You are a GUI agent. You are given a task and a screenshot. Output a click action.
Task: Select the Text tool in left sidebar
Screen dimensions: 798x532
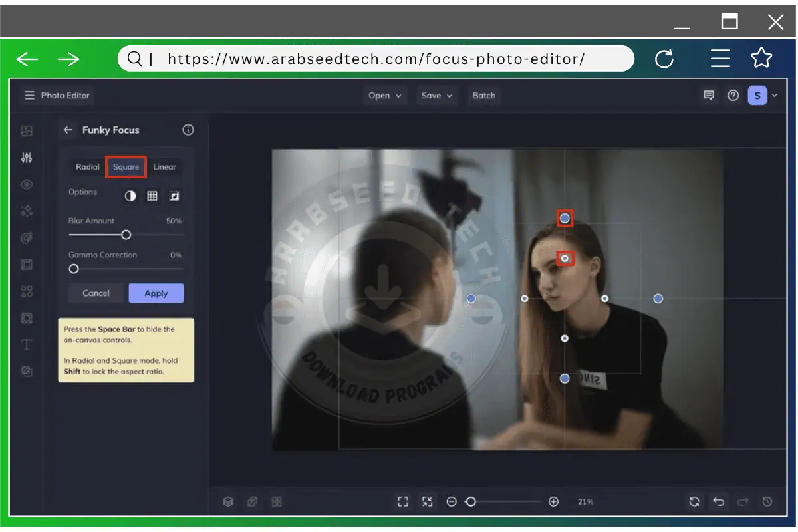pos(27,344)
